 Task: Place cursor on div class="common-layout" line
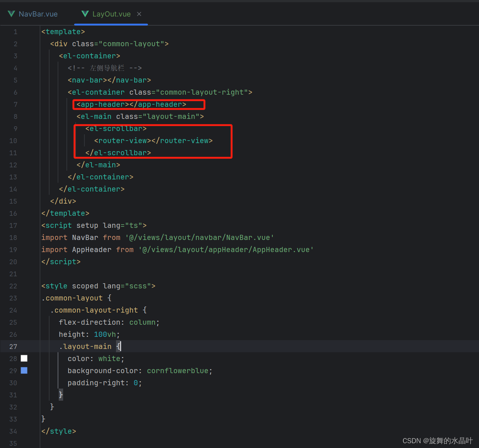click(109, 44)
